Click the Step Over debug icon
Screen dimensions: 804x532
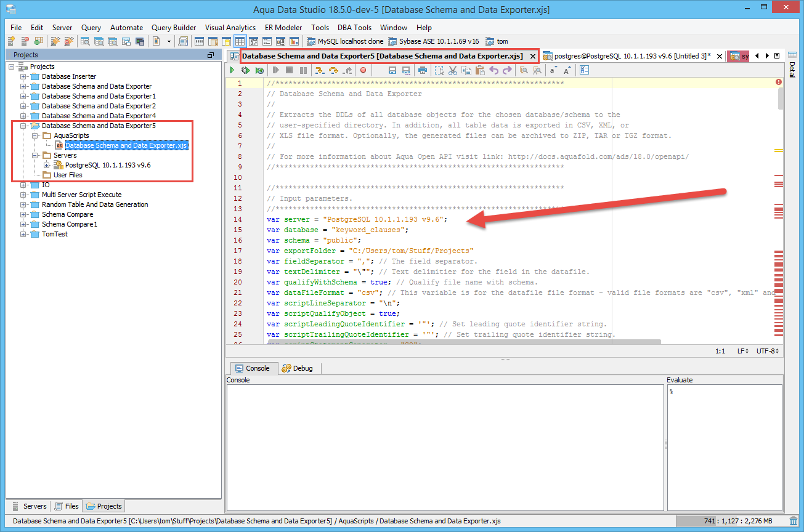tap(333, 70)
